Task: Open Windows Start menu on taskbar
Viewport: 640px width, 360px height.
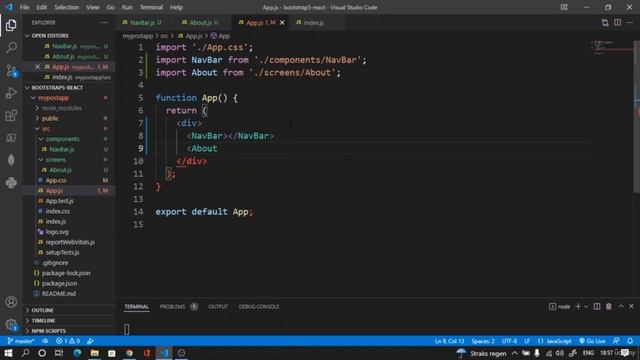Action: pyautogui.click(x=8, y=353)
